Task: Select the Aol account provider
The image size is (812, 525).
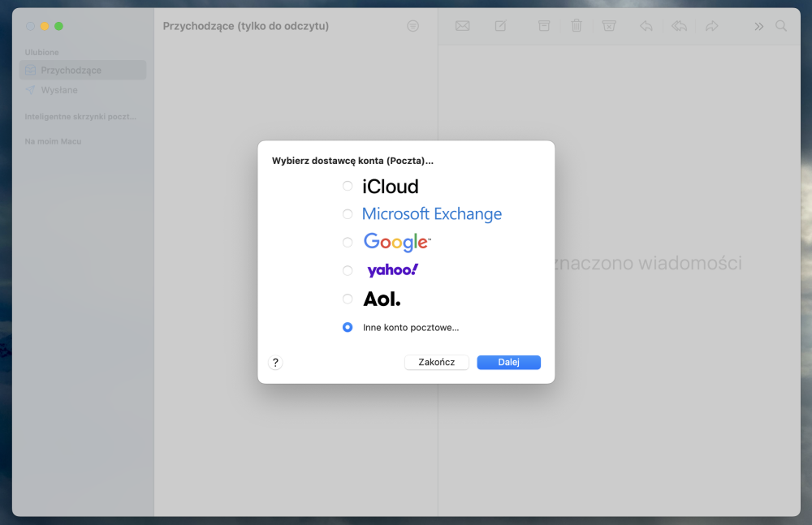Action: (348, 299)
